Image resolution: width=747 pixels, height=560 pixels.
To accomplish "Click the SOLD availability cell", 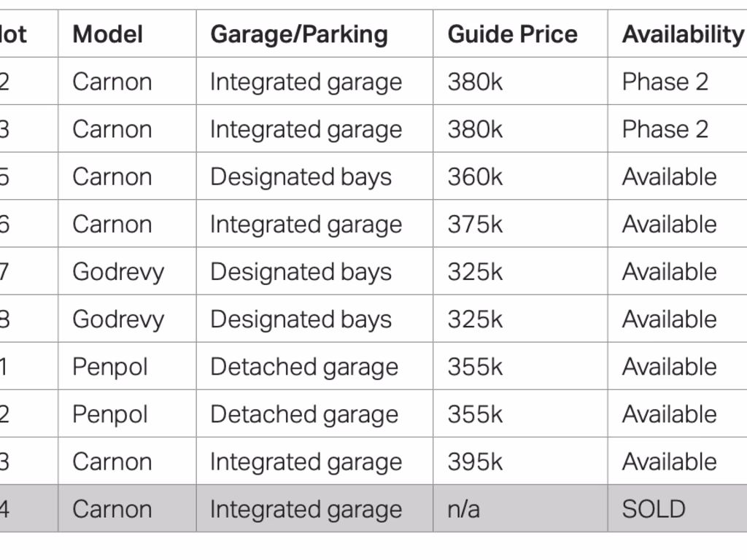I will click(x=653, y=509).
